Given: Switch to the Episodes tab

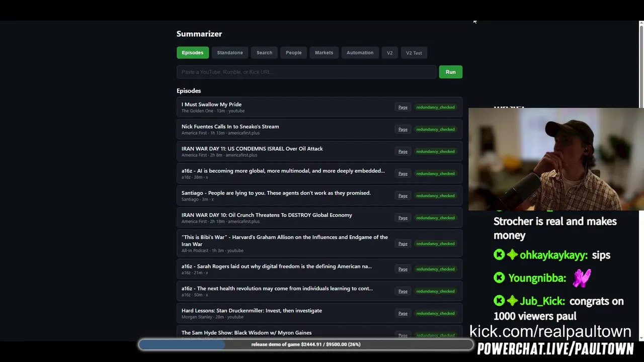Looking at the screenshot, I should click(x=192, y=53).
